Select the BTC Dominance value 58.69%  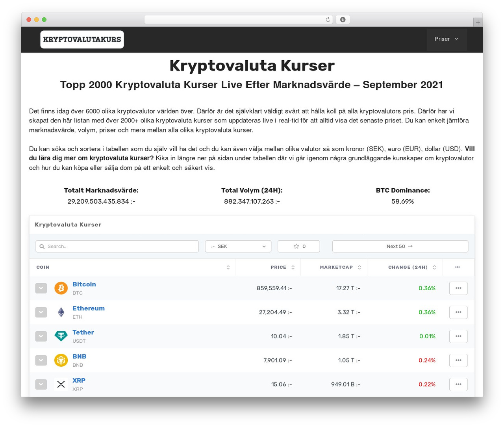click(x=402, y=202)
